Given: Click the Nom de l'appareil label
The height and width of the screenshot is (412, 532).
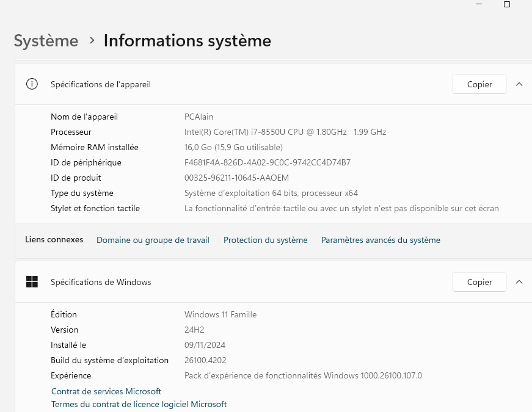Looking at the screenshot, I should (84, 117).
